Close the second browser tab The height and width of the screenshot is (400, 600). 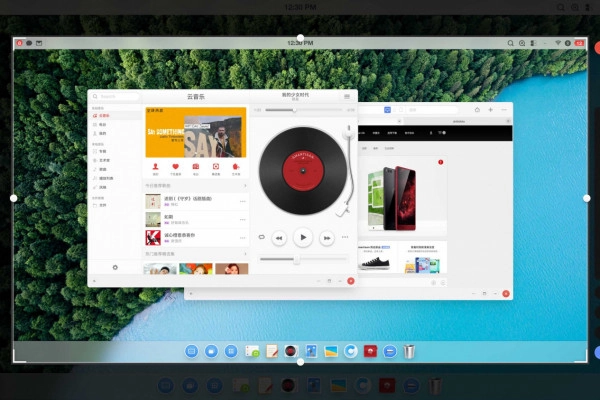pyautogui.click(x=508, y=121)
